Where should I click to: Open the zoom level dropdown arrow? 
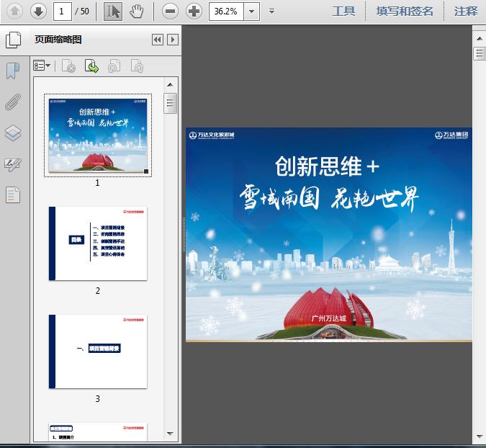point(251,11)
